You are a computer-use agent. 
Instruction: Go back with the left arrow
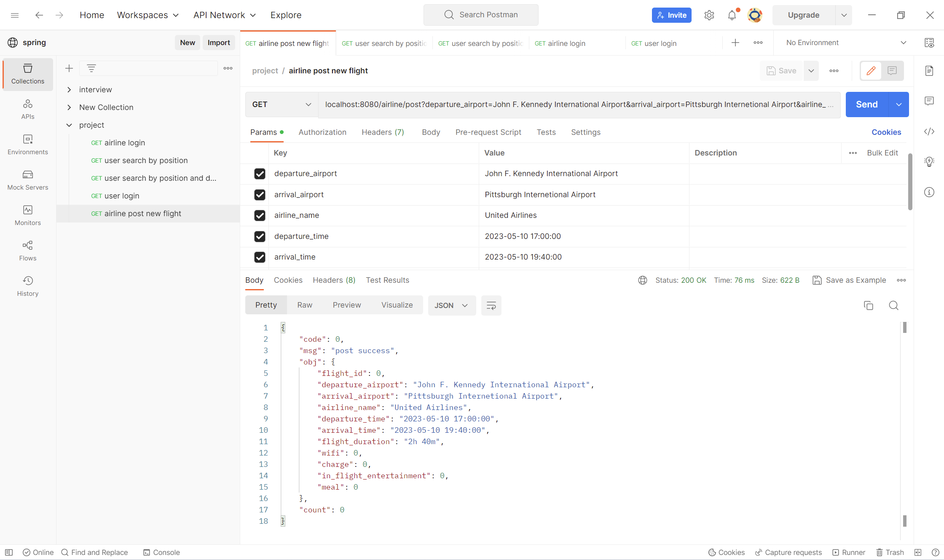[x=39, y=15]
